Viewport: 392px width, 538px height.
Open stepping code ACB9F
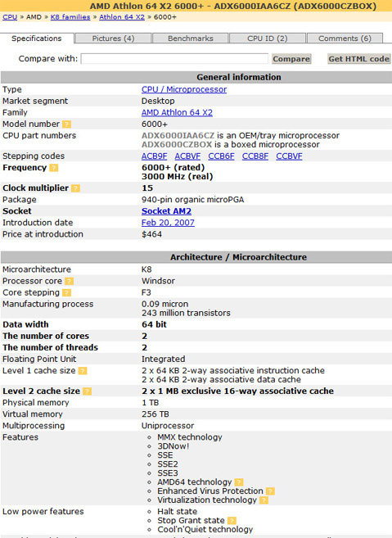[155, 156]
